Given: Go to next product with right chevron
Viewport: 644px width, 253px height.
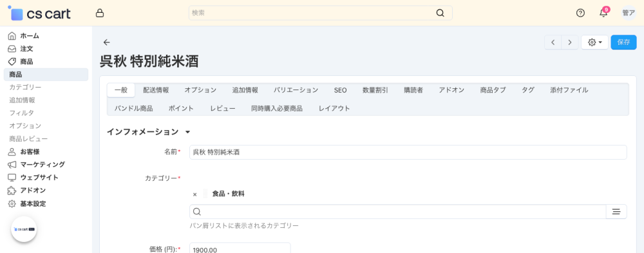Looking at the screenshot, I should point(570,42).
